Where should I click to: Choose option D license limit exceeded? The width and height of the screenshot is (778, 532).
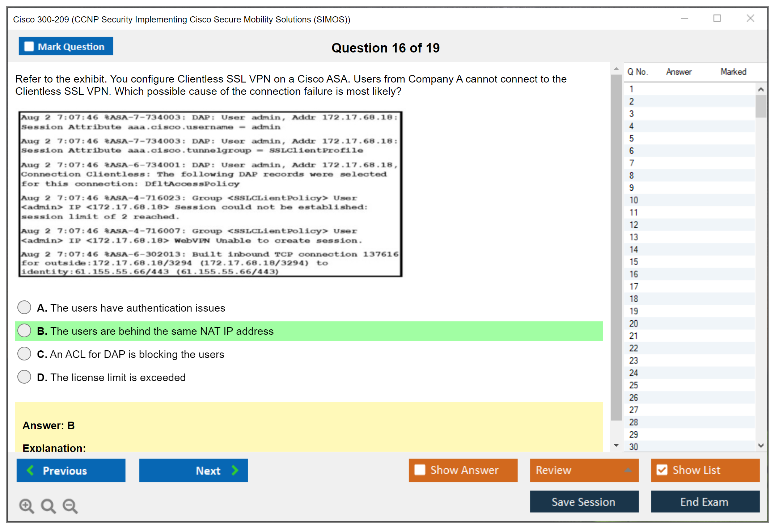[x=24, y=377]
